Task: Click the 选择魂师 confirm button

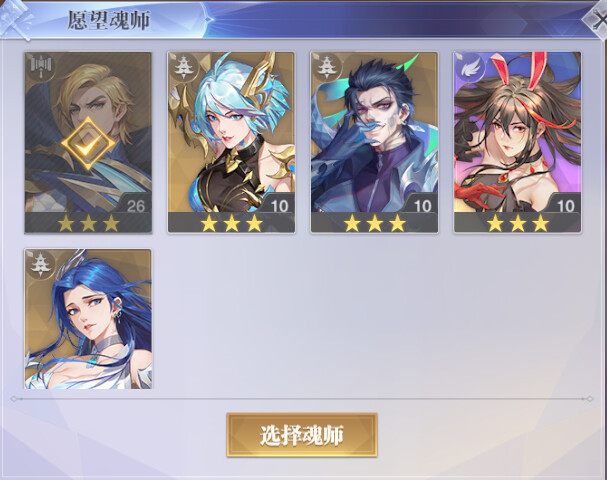Action: coord(302,435)
